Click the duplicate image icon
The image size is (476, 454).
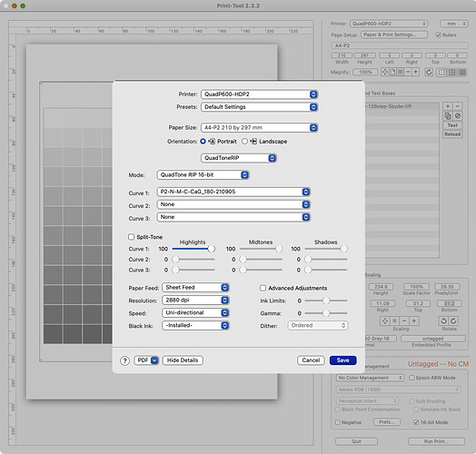tap(448, 115)
